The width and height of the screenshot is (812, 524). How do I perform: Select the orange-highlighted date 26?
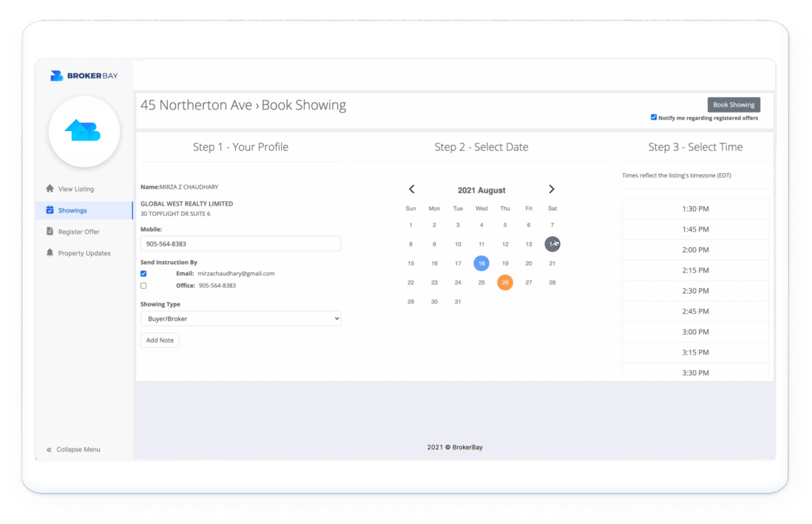coord(505,282)
